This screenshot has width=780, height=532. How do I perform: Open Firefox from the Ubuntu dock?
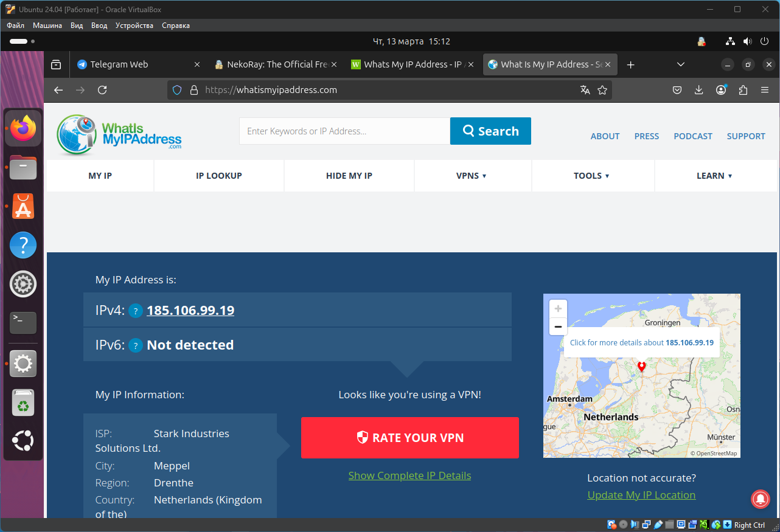[x=23, y=128]
